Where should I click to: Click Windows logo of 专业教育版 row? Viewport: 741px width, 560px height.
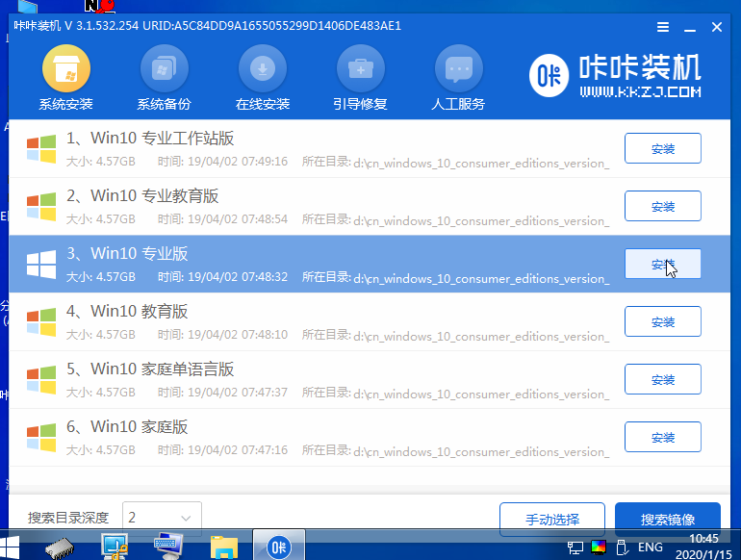(x=41, y=207)
